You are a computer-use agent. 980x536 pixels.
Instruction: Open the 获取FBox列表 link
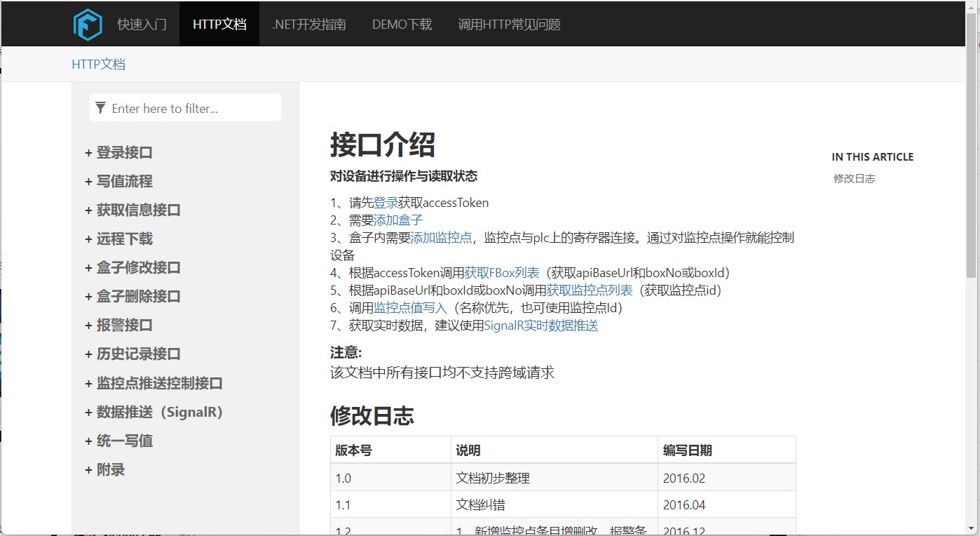coord(502,273)
